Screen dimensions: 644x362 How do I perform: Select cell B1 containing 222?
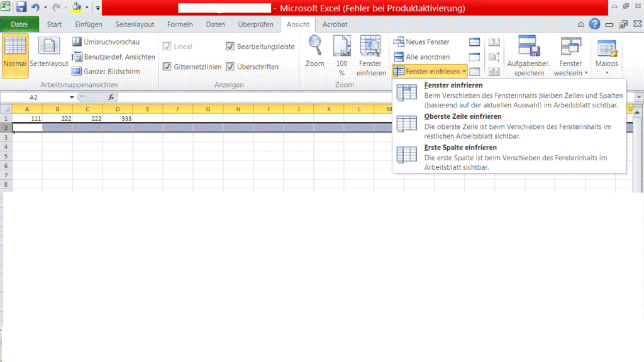click(57, 118)
